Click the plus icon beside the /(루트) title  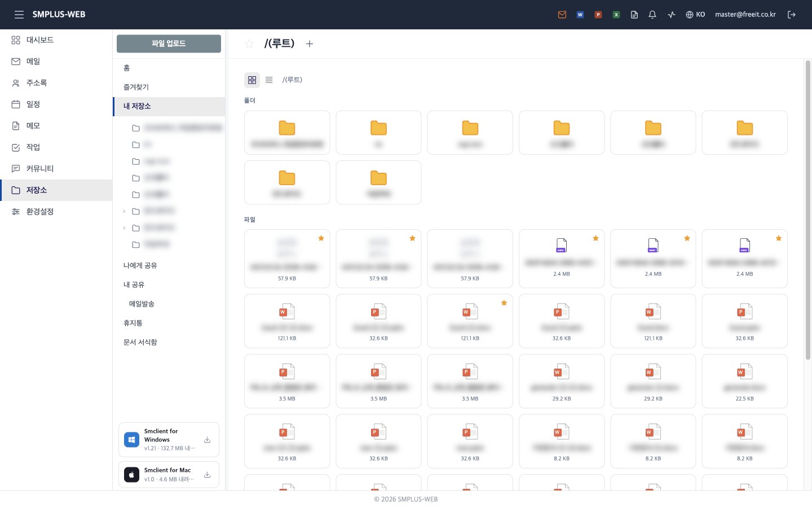310,43
